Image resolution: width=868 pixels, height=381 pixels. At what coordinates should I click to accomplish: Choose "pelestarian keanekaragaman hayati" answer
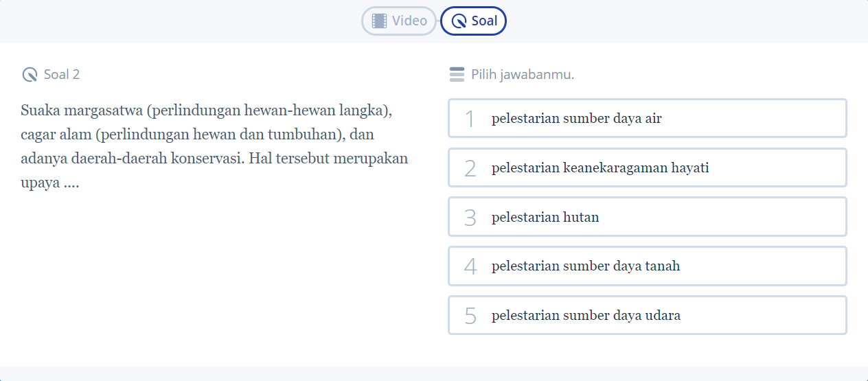tap(647, 168)
